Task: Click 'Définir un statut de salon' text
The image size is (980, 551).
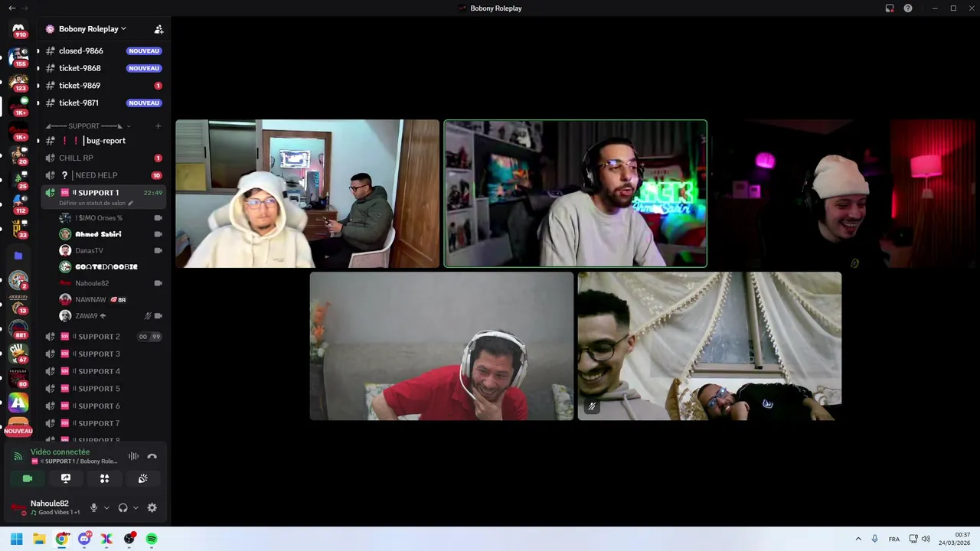Action: [92, 204]
